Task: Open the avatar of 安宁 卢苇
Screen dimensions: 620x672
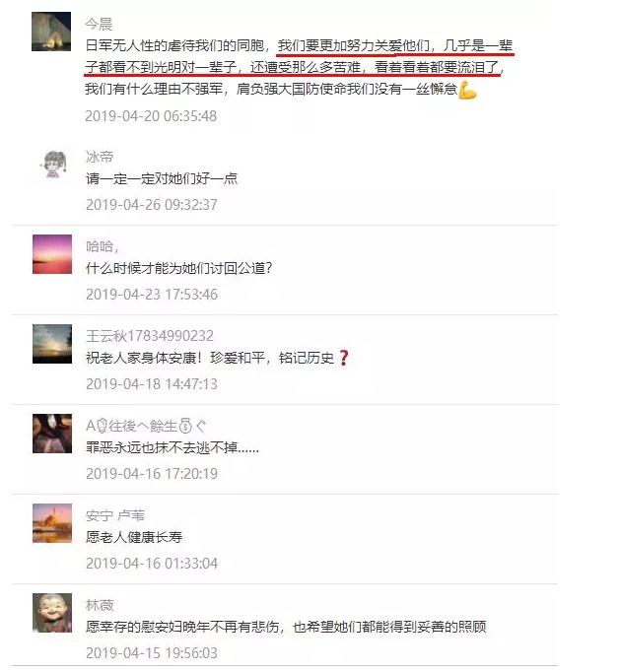Action: click(x=52, y=523)
